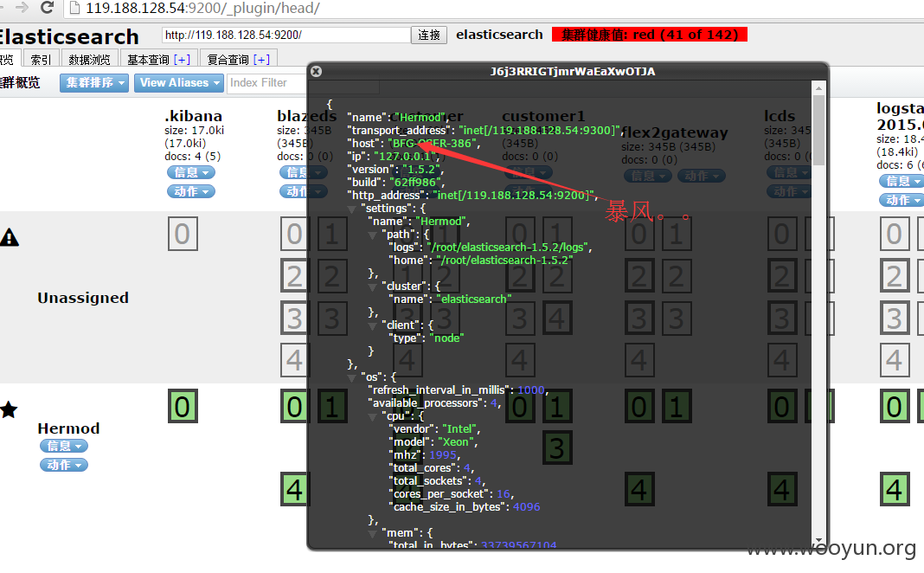Add a new 基本查询 tab with [+]

pos(182,60)
